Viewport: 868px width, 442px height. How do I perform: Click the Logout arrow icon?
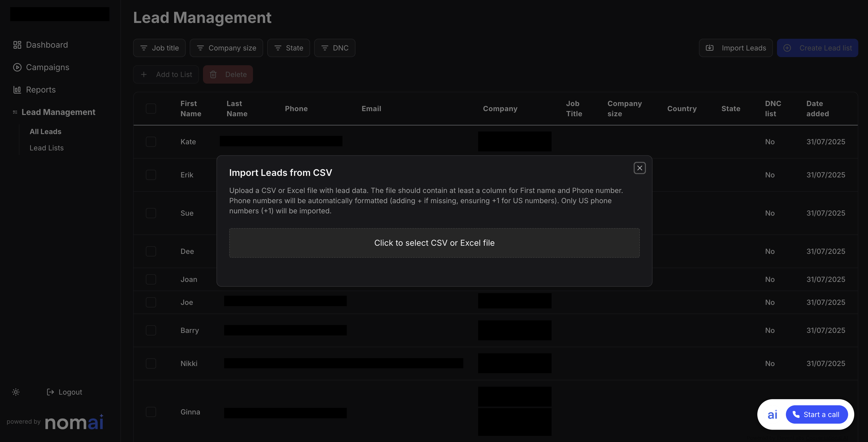tap(50, 392)
